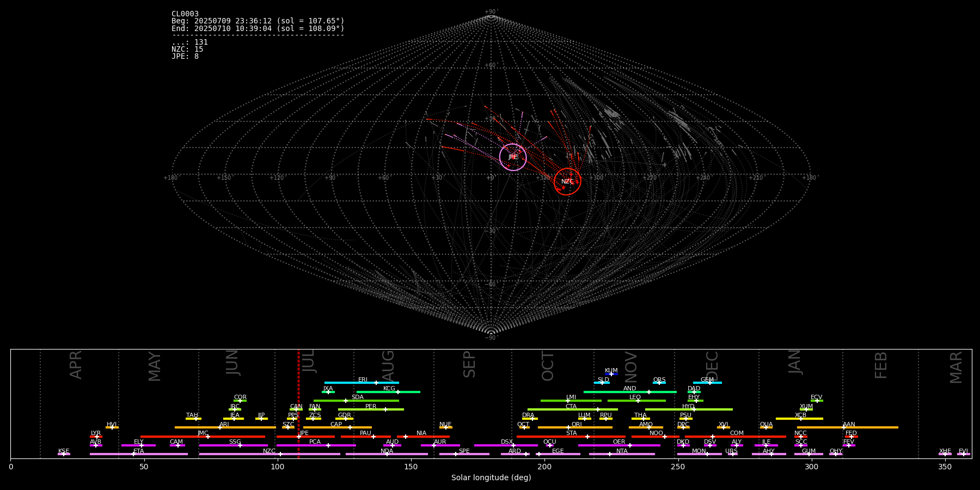Click the +120 longitude label on map
Image resolution: width=980 pixels, height=490 pixels.
point(277,177)
